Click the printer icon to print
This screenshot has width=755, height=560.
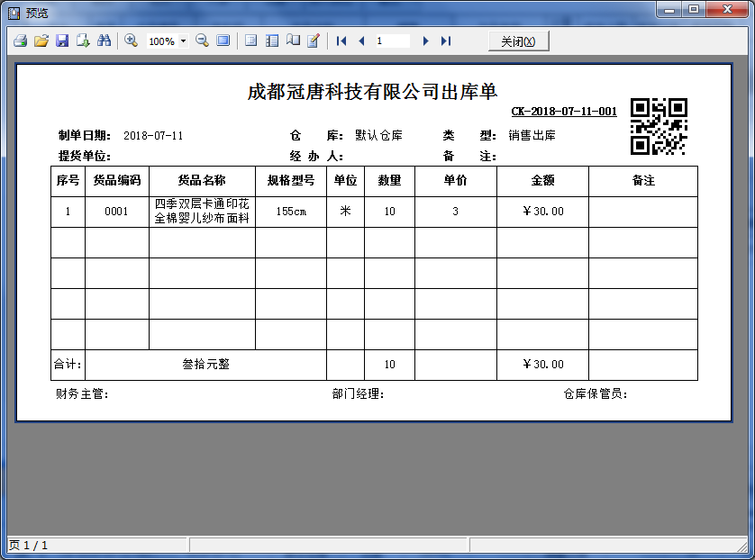pos(20,41)
